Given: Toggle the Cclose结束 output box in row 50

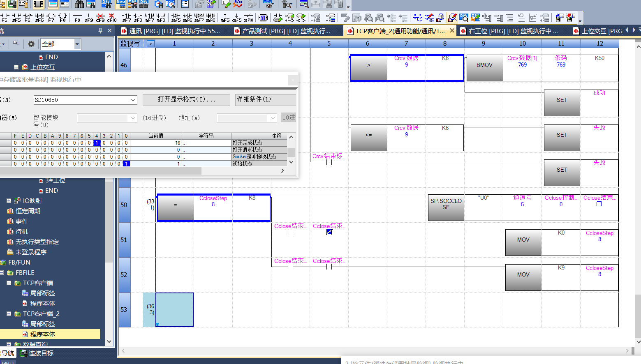Looking at the screenshot, I should point(599,204).
